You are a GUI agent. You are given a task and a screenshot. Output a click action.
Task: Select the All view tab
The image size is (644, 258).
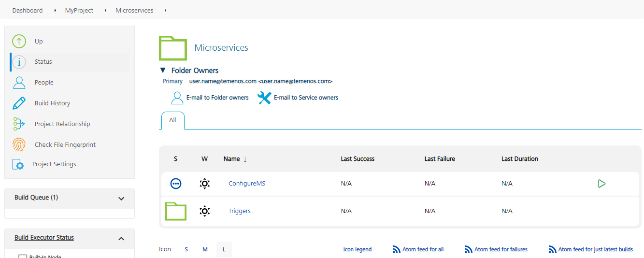172,120
